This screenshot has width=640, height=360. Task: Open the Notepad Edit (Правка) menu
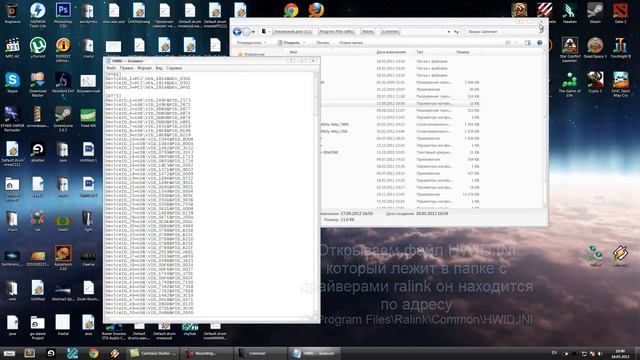[x=127, y=68]
